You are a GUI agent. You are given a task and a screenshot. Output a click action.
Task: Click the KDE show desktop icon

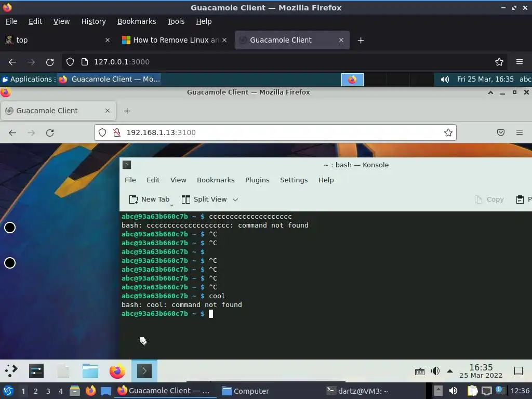(518, 371)
